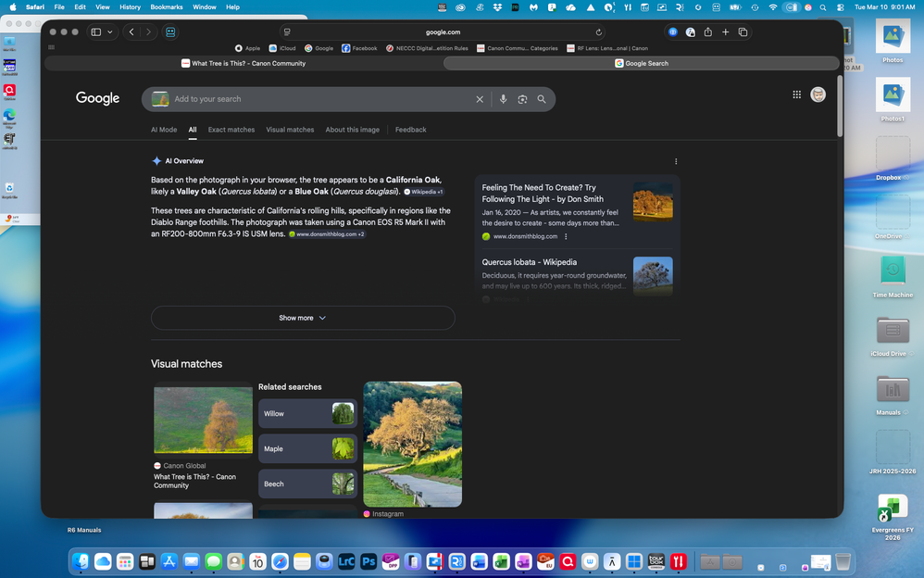Open 'Feeling The Need To Create?' article
The height and width of the screenshot is (578, 924).
543,194
